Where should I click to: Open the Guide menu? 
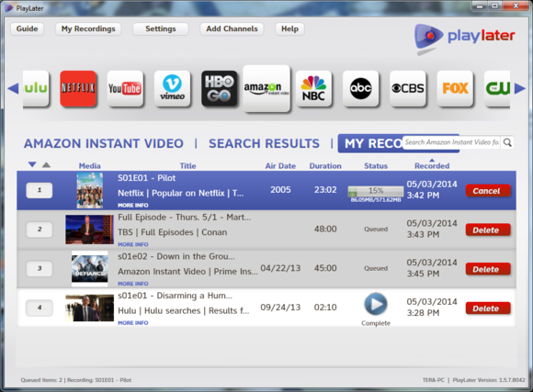click(28, 28)
